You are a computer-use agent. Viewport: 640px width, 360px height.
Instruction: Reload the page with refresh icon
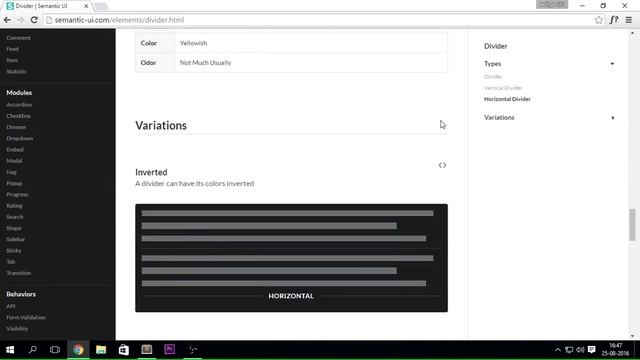[34, 20]
